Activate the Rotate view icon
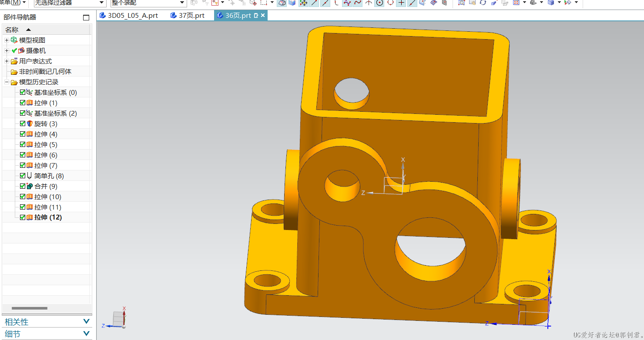 pos(483,2)
